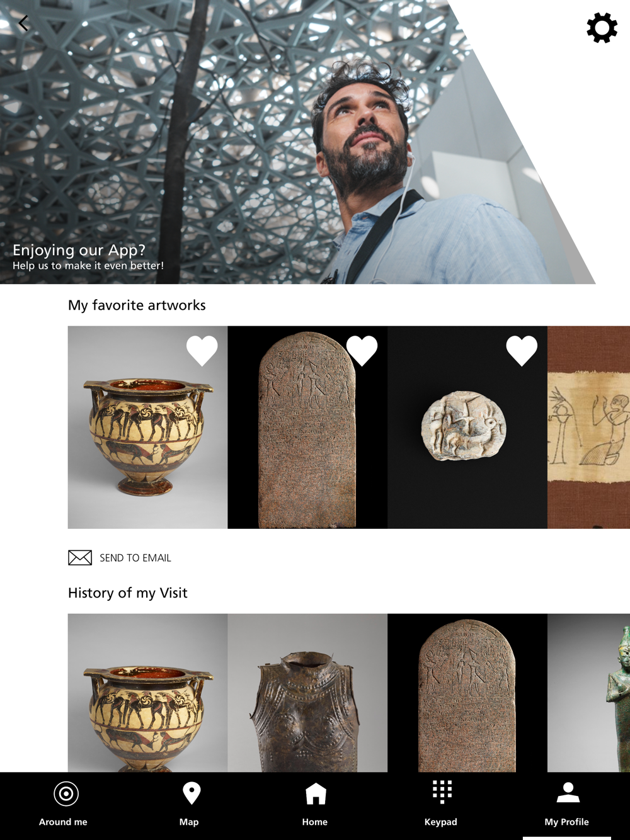Open the stele thumbnail in visit history
The image size is (630, 840).
click(x=467, y=693)
